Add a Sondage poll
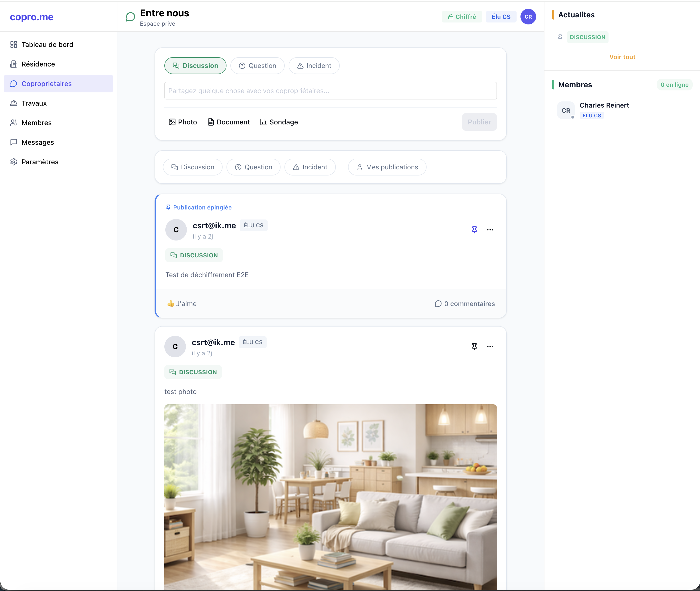Image resolution: width=700 pixels, height=591 pixels. [279, 122]
